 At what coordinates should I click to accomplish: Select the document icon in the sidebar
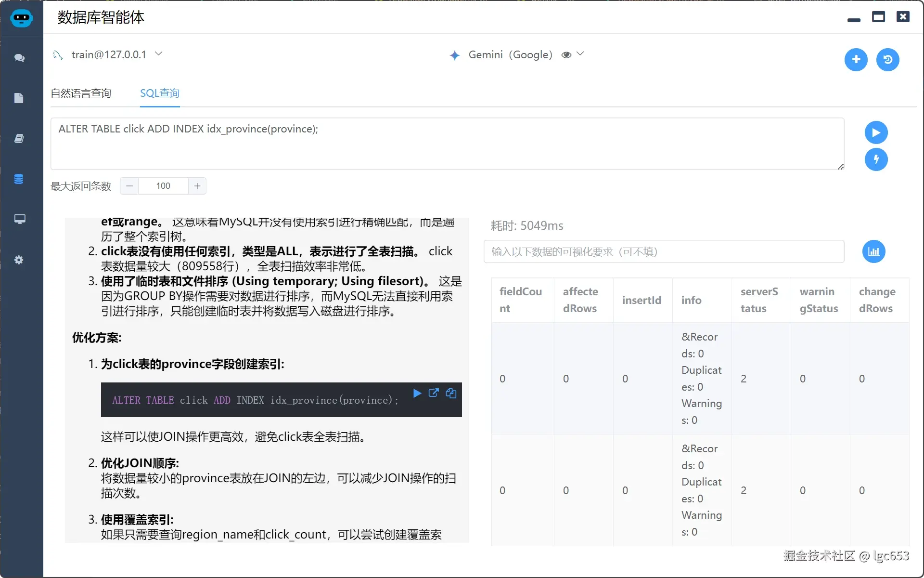click(19, 98)
